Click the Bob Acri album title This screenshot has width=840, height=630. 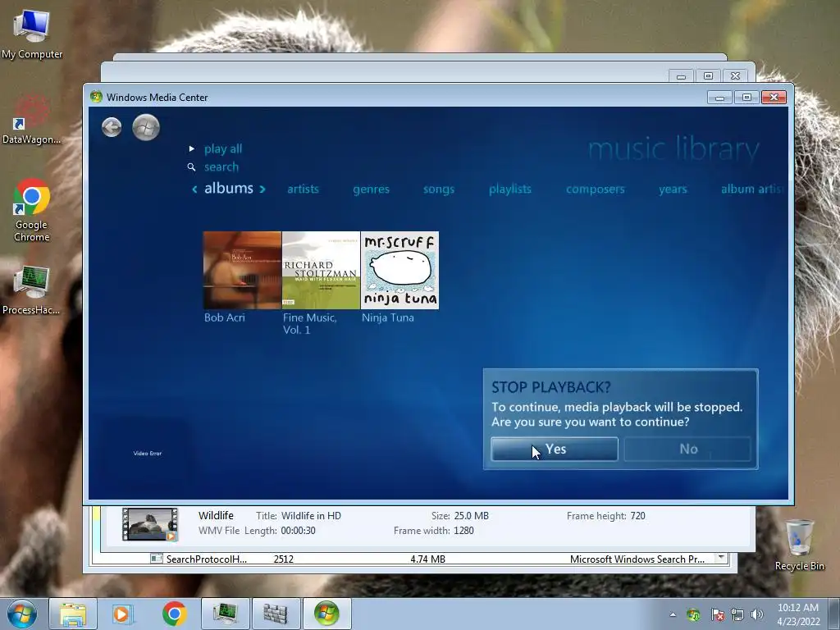point(225,317)
